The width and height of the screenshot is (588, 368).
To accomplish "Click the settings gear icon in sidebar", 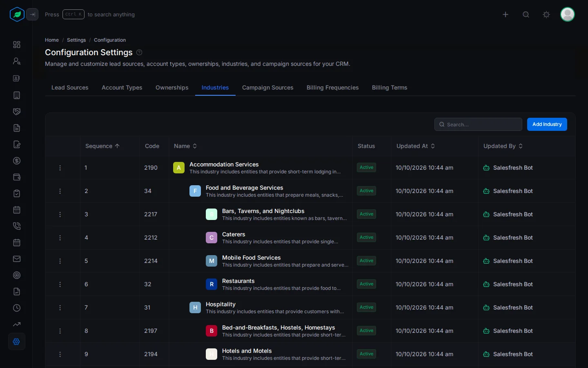I will (x=17, y=341).
